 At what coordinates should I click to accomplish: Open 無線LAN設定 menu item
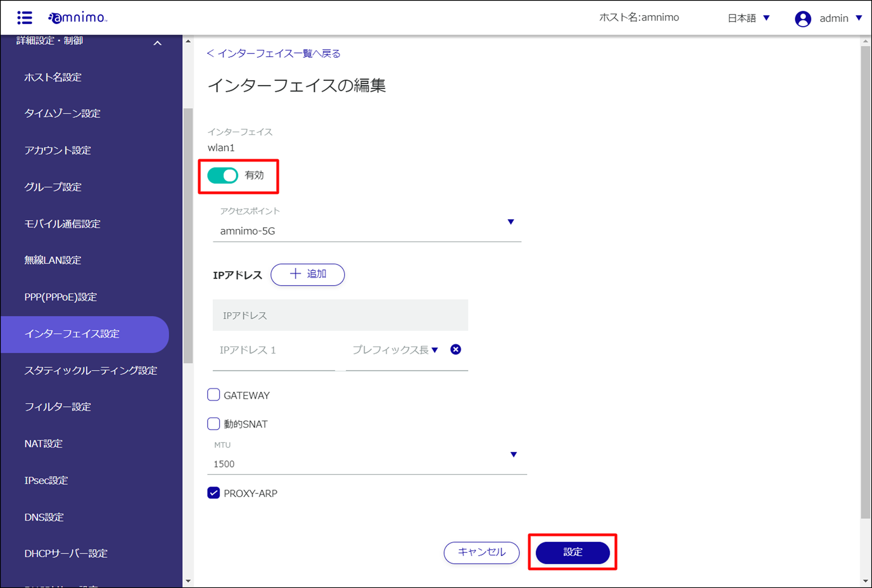[x=53, y=260]
